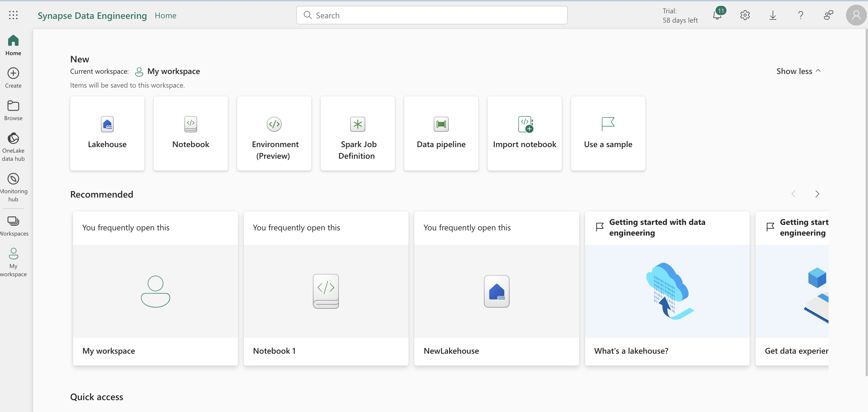Open the My workspace recommended card
The height and width of the screenshot is (412, 868).
(x=155, y=288)
